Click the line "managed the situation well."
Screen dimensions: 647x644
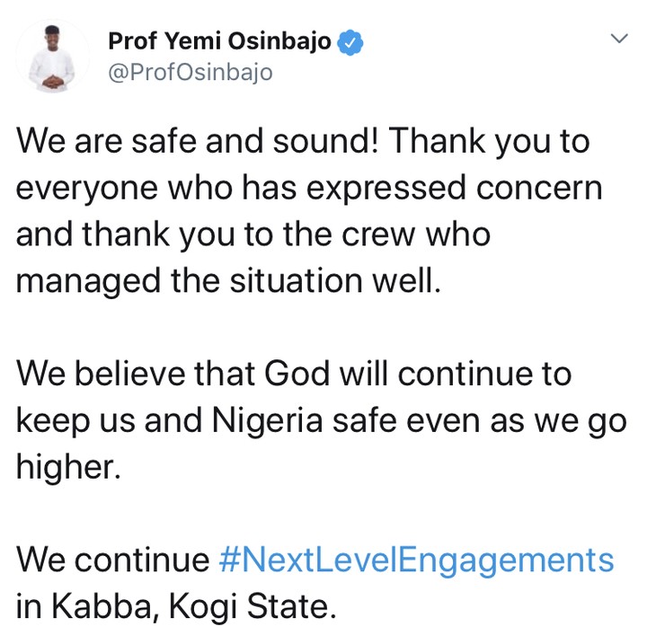[229, 281]
